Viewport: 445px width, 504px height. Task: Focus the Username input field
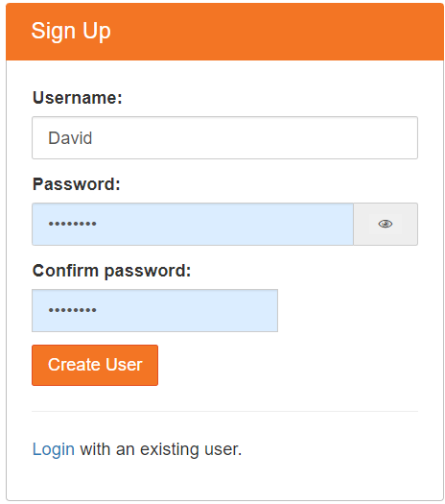[x=224, y=137]
